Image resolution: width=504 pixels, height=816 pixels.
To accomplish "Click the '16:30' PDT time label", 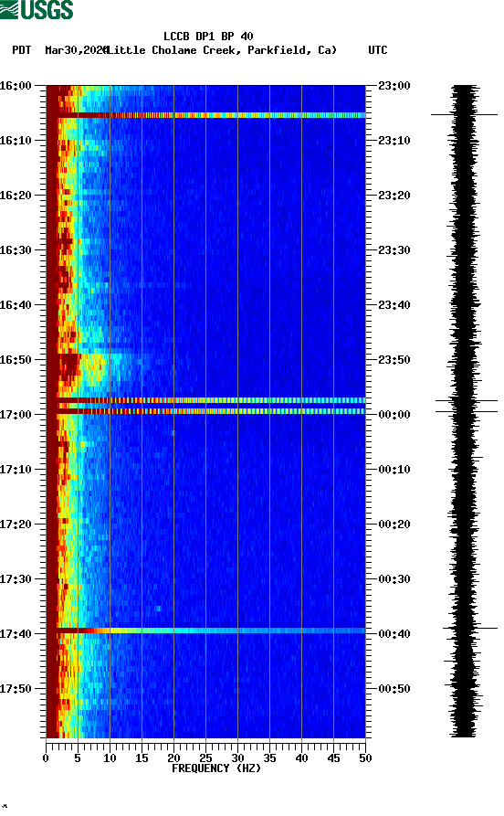I will (x=16, y=249).
